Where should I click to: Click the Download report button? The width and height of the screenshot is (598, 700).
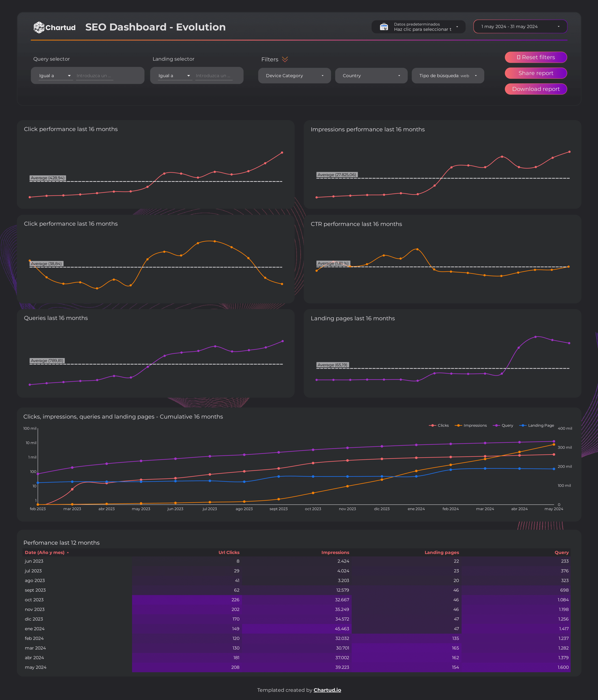pyautogui.click(x=536, y=89)
